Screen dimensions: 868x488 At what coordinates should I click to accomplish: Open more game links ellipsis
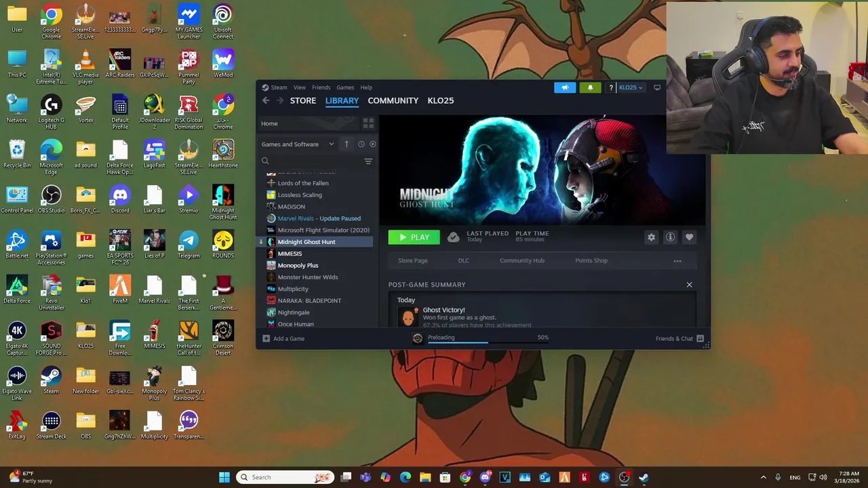click(677, 260)
